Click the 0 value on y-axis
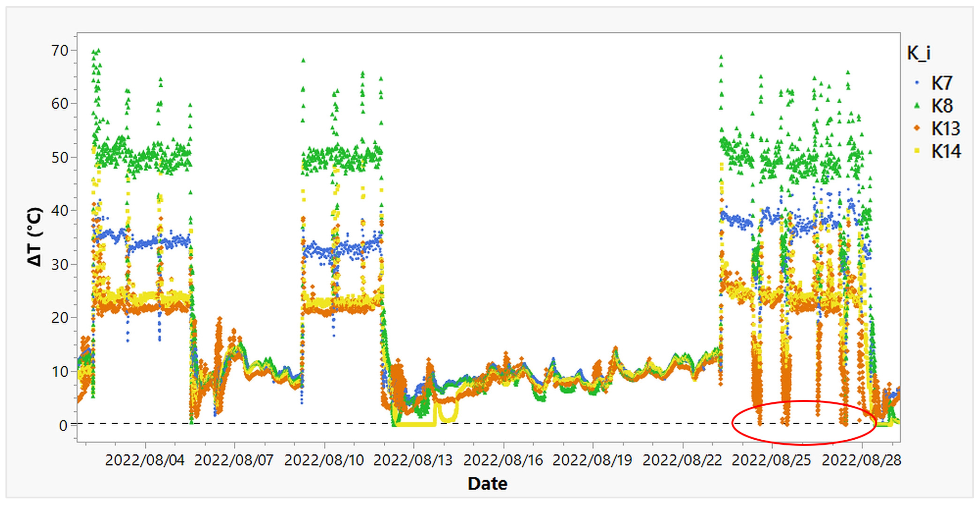The width and height of the screenshot is (980, 505). tap(63, 425)
